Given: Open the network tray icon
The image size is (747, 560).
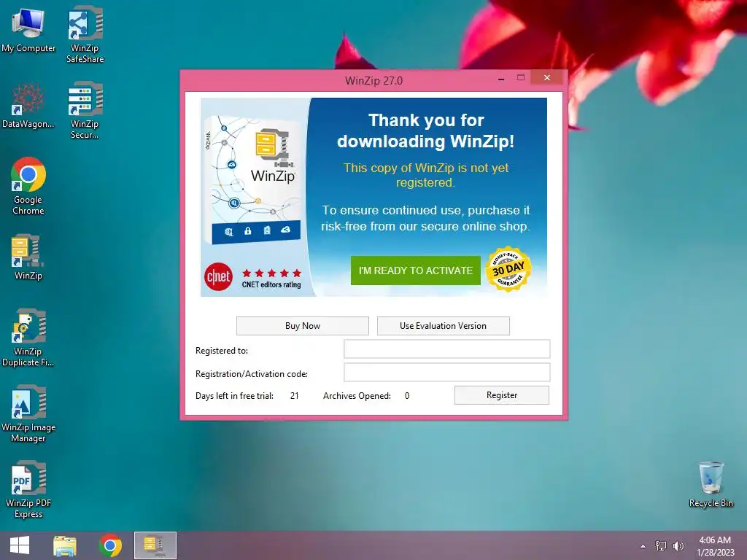Looking at the screenshot, I should (661, 545).
